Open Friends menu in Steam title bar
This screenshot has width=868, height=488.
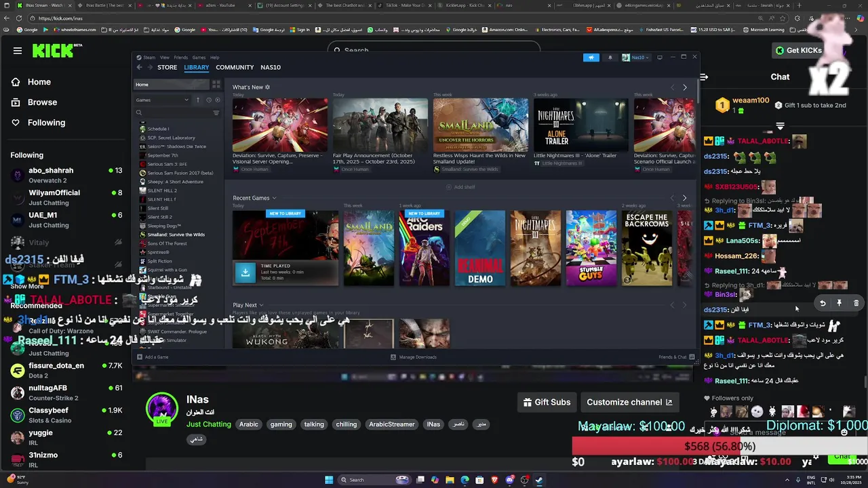(x=180, y=58)
